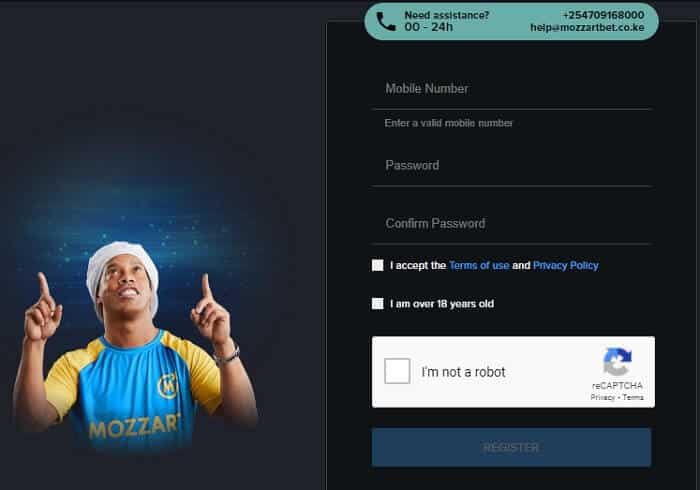Click the Need assistance? heading text
Viewport: 700px width, 490px height.
coord(447,15)
